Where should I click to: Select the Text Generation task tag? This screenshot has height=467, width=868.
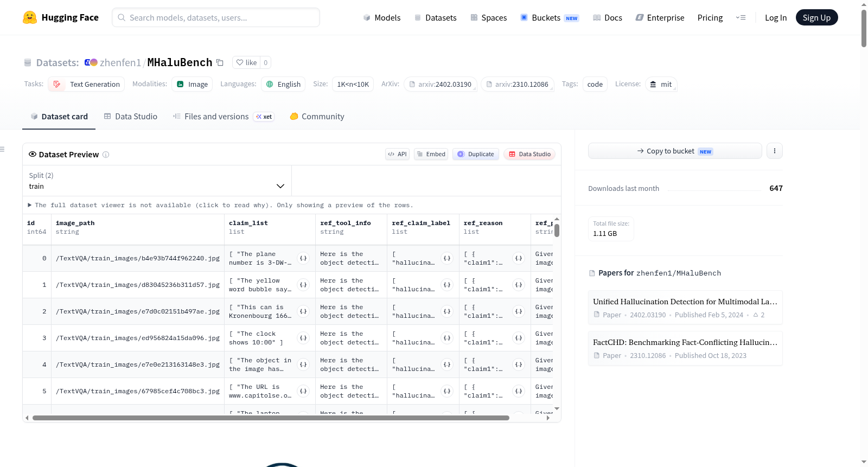(86, 84)
